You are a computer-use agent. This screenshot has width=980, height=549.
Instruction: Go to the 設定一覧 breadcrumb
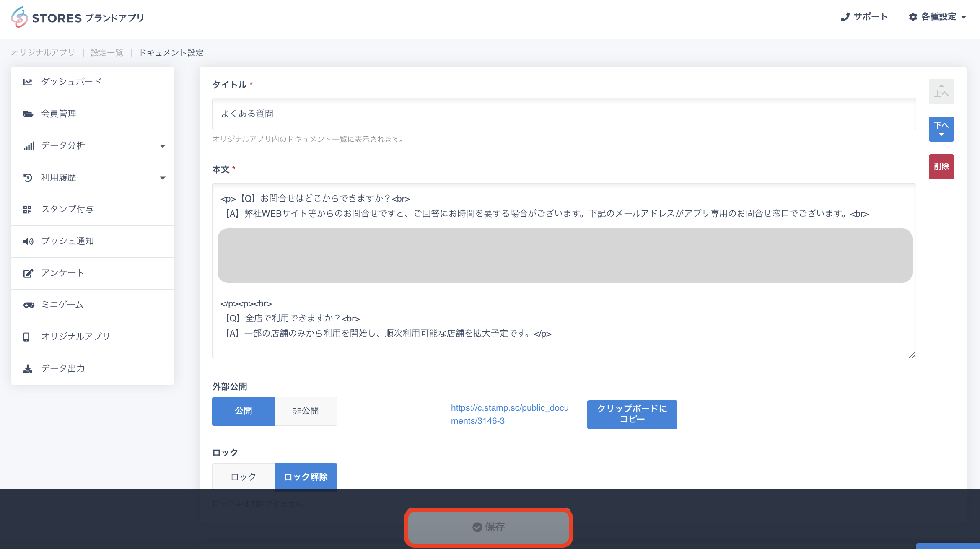pyautogui.click(x=107, y=53)
